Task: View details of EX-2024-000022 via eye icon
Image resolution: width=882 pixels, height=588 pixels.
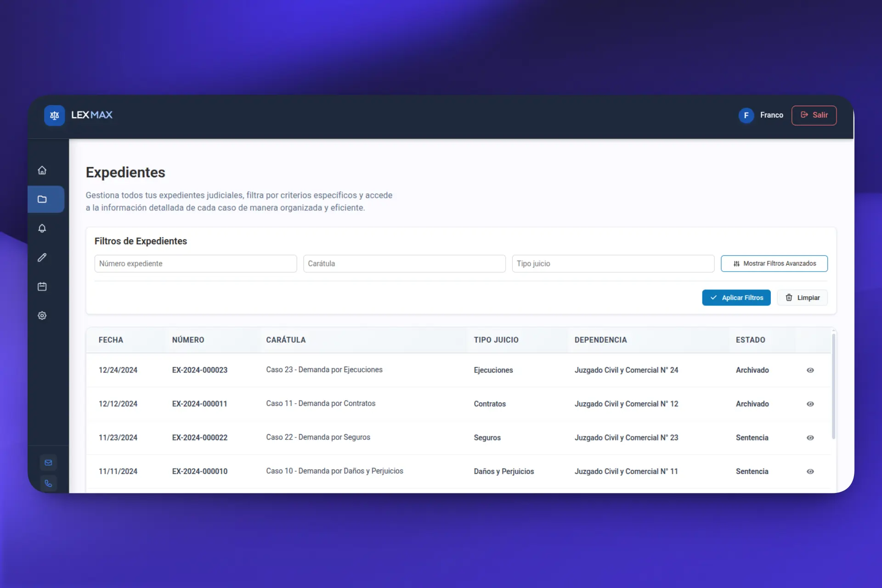Action: (x=810, y=438)
